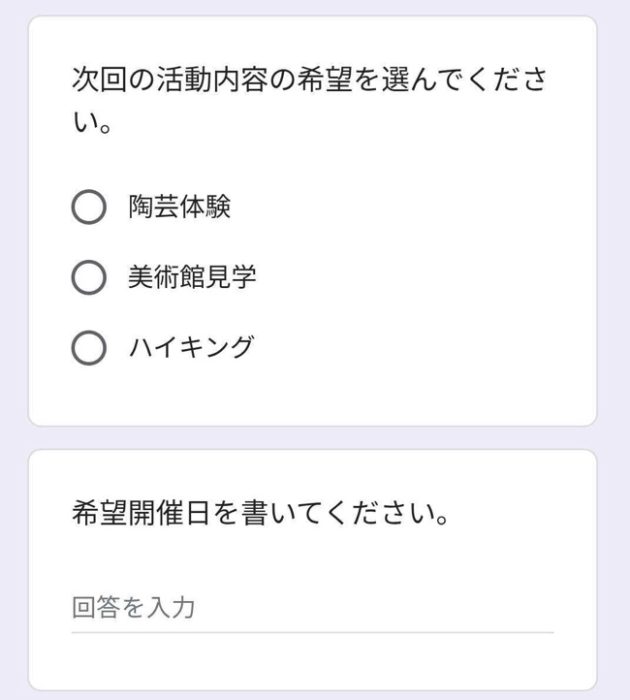Click blank area right of the ハイキング row
Image resolution: width=630 pixels, height=700 pixels.
point(430,347)
